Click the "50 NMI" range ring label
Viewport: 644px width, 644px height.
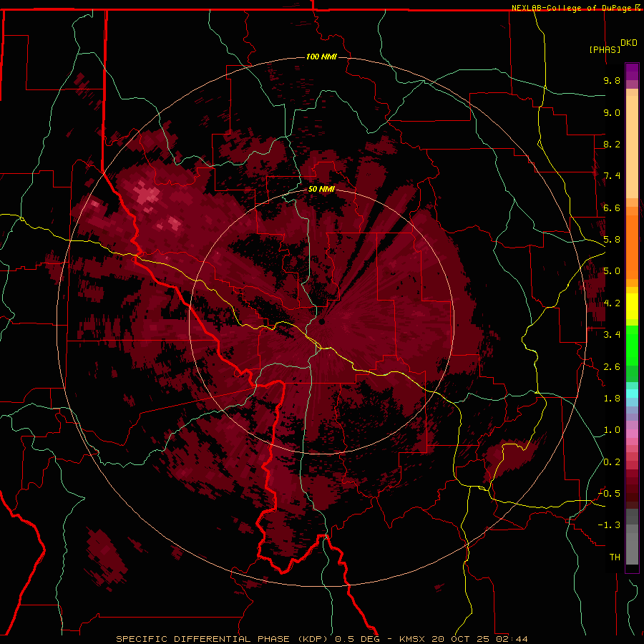[321, 190]
